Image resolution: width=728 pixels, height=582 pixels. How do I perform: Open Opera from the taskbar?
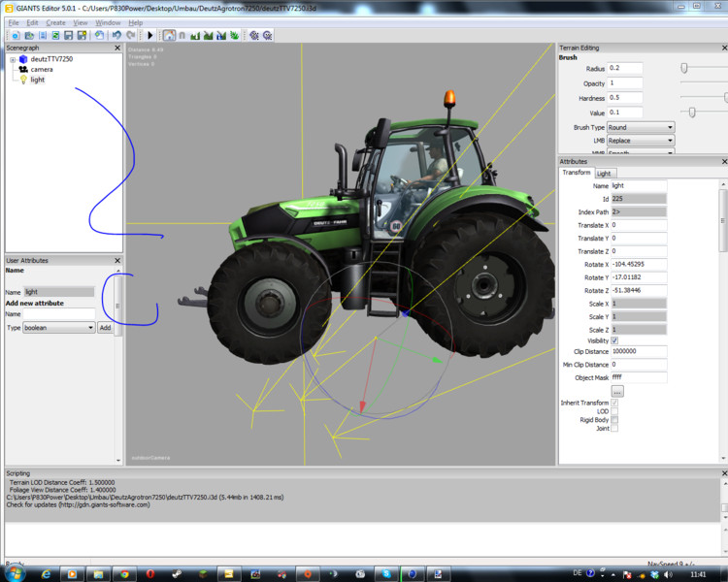pyautogui.click(x=149, y=574)
